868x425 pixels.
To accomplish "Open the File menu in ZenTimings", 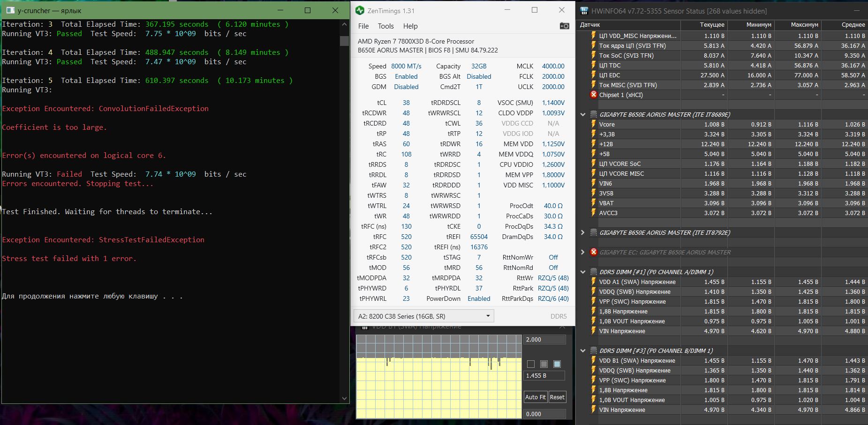I will coord(363,26).
